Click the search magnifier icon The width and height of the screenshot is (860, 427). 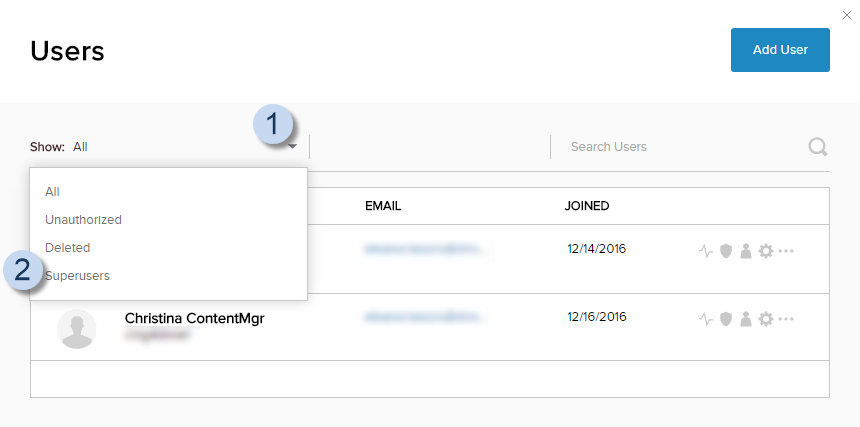tap(817, 147)
